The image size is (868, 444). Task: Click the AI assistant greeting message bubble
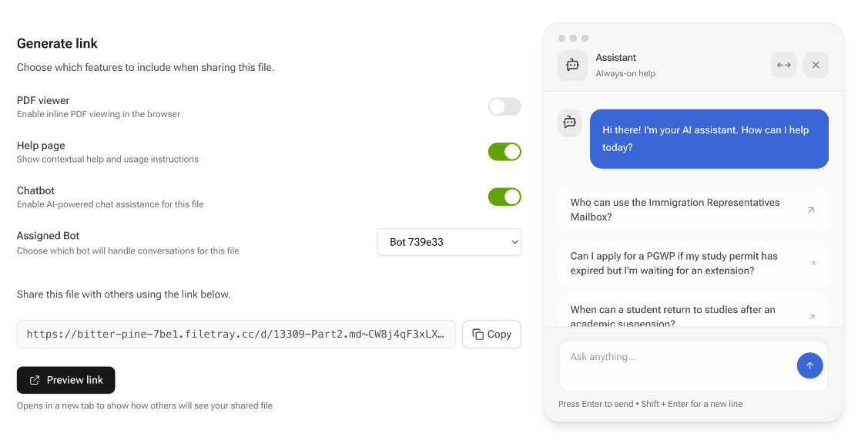[709, 139]
